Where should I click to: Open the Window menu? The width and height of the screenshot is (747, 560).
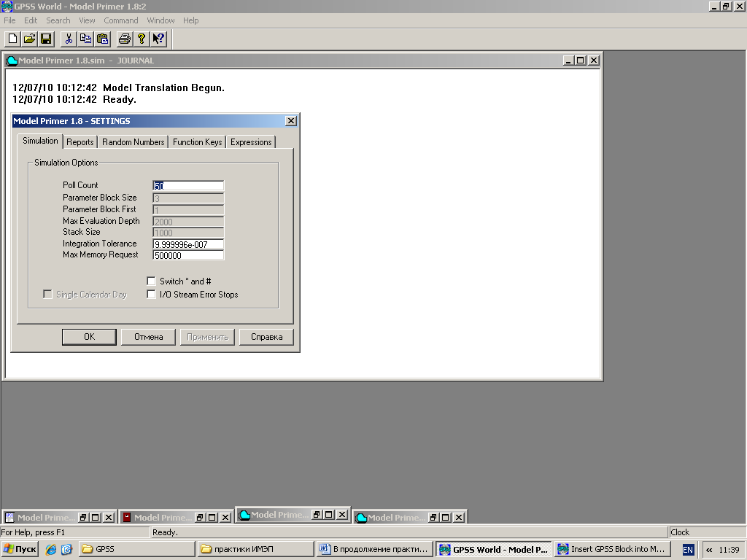(x=160, y=20)
